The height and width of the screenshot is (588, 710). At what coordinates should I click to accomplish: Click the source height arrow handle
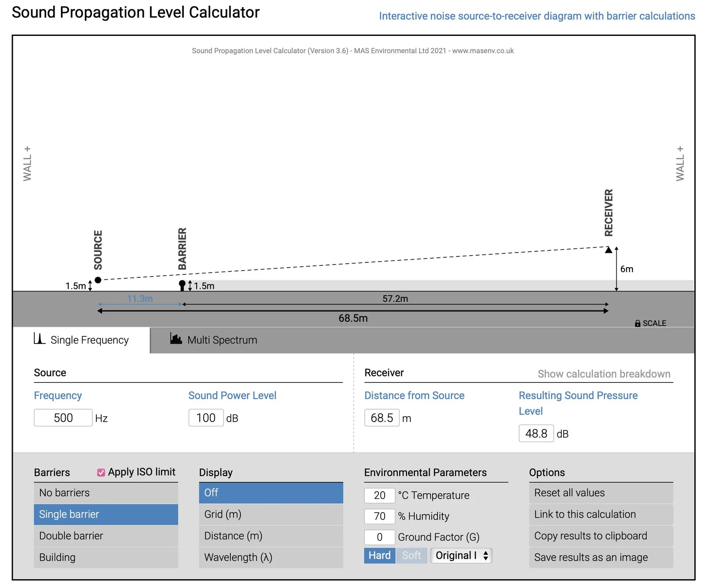pos(90,285)
